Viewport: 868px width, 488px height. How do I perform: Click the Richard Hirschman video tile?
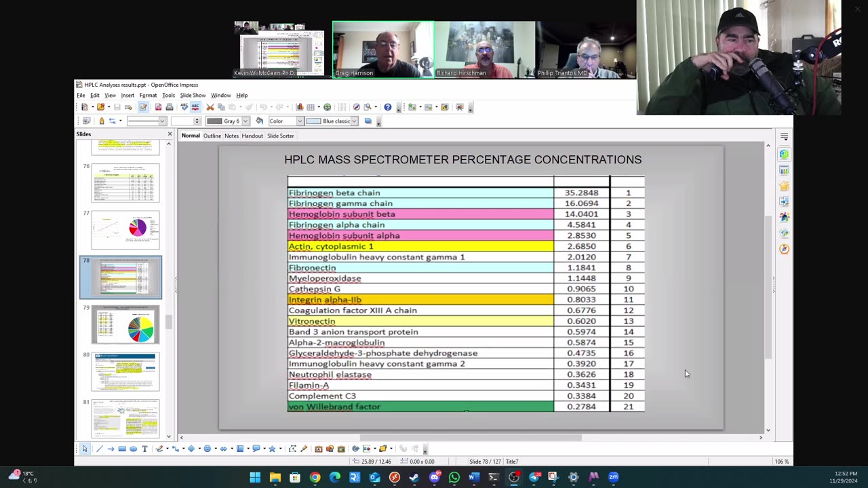coord(484,49)
